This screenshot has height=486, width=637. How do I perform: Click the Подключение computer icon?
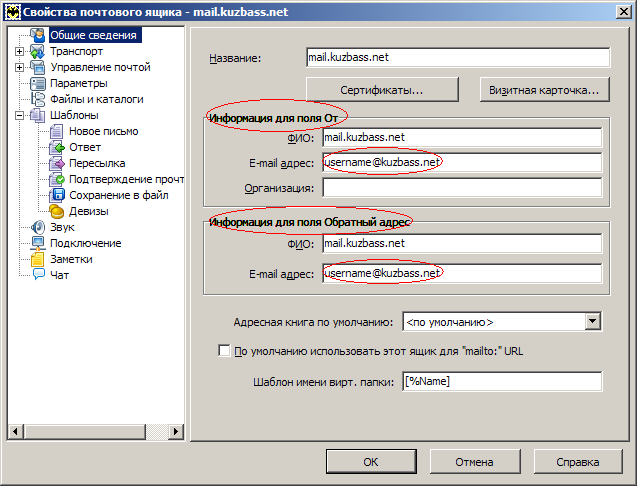coord(38,243)
